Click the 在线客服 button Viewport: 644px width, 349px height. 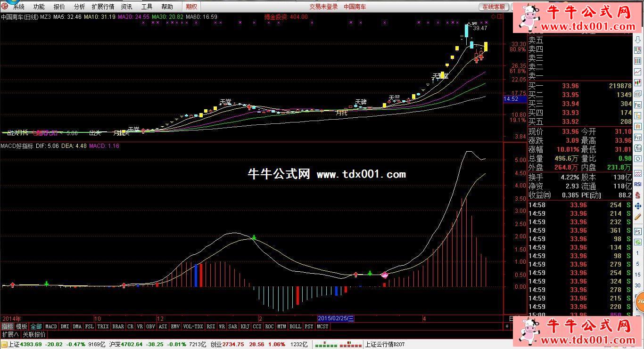[x=494, y=7]
